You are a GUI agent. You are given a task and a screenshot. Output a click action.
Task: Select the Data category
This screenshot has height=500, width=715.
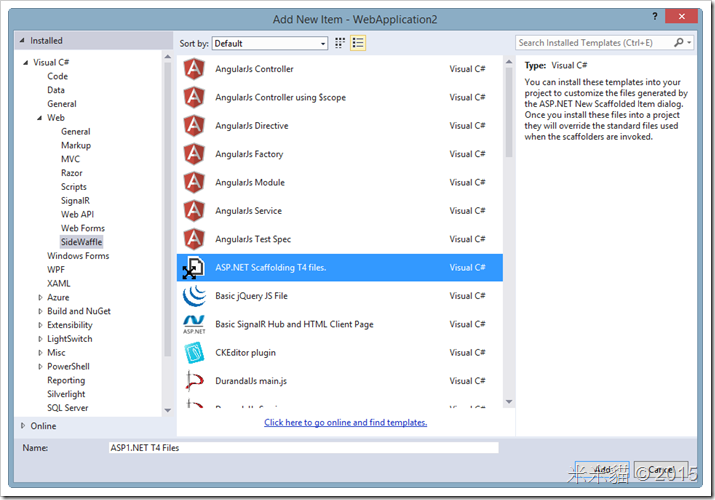[x=56, y=90]
